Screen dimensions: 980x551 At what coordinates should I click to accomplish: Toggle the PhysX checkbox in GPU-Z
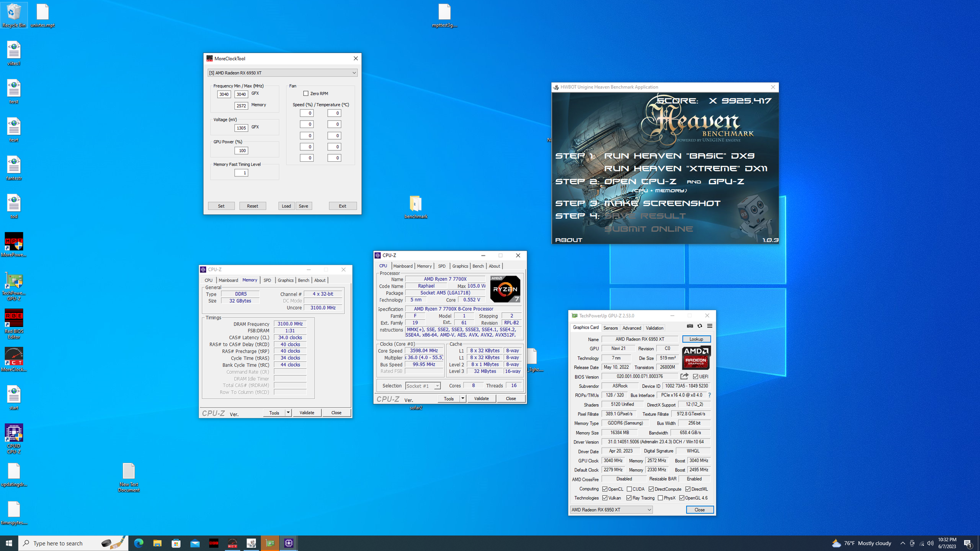coord(660,498)
